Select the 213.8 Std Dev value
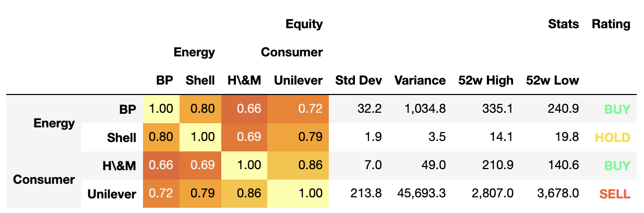This screenshot has width=644, height=213. tap(368, 194)
